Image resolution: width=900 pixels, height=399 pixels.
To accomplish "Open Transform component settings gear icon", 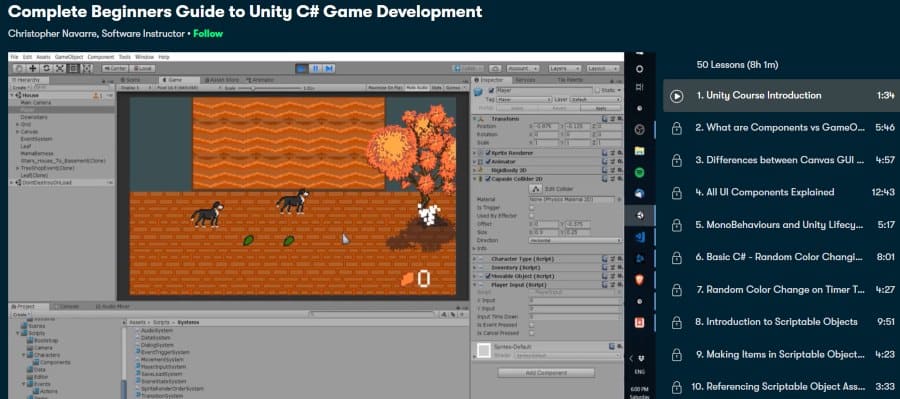I will [x=619, y=118].
